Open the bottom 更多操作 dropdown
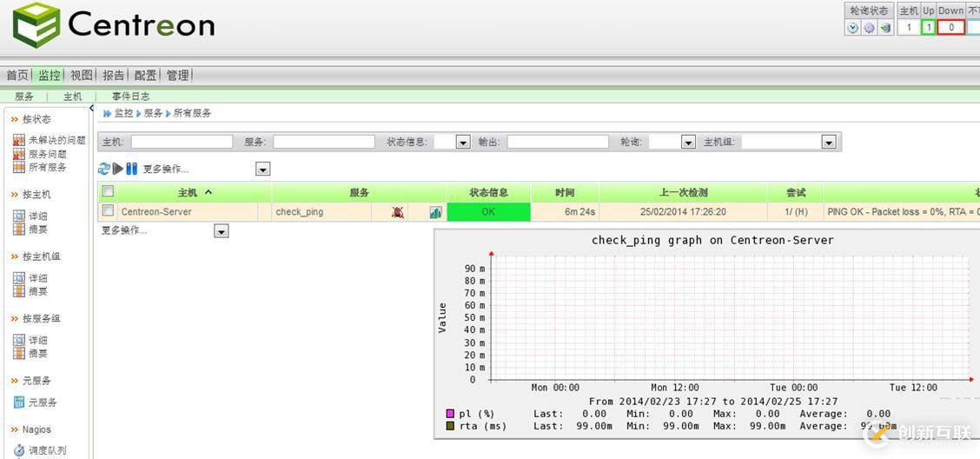 coord(222,232)
